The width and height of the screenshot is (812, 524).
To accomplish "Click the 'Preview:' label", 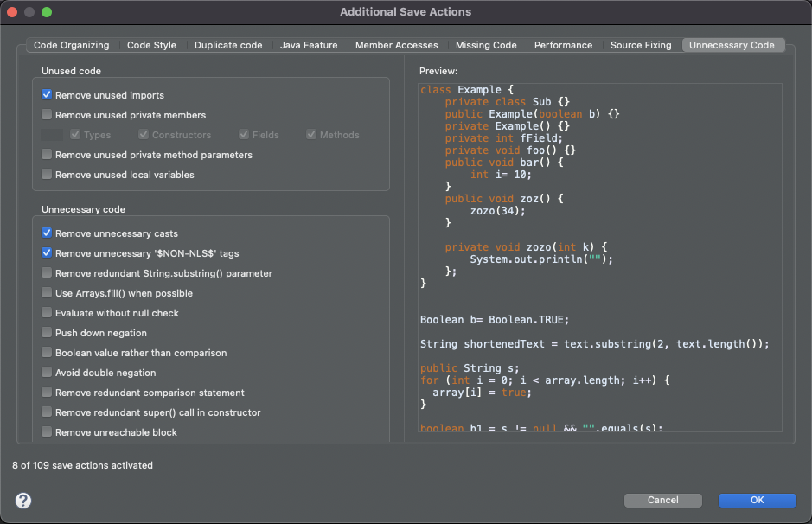I will 438,71.
